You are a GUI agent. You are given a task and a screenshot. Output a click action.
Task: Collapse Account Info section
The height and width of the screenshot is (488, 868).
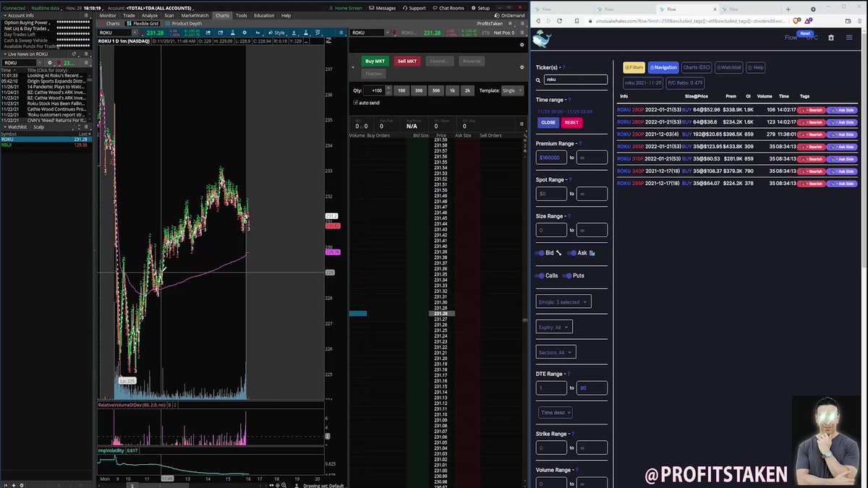tap(4, 15)
